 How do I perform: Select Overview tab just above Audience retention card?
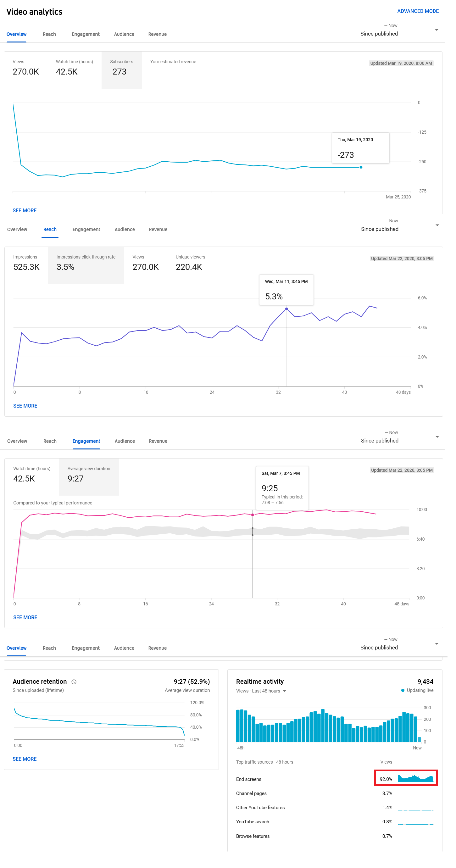17,648
